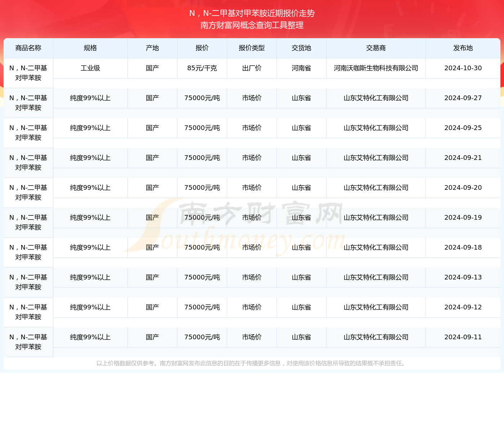Click the date 2024-09-20
The image size is (504, 434).
(463, 188)
